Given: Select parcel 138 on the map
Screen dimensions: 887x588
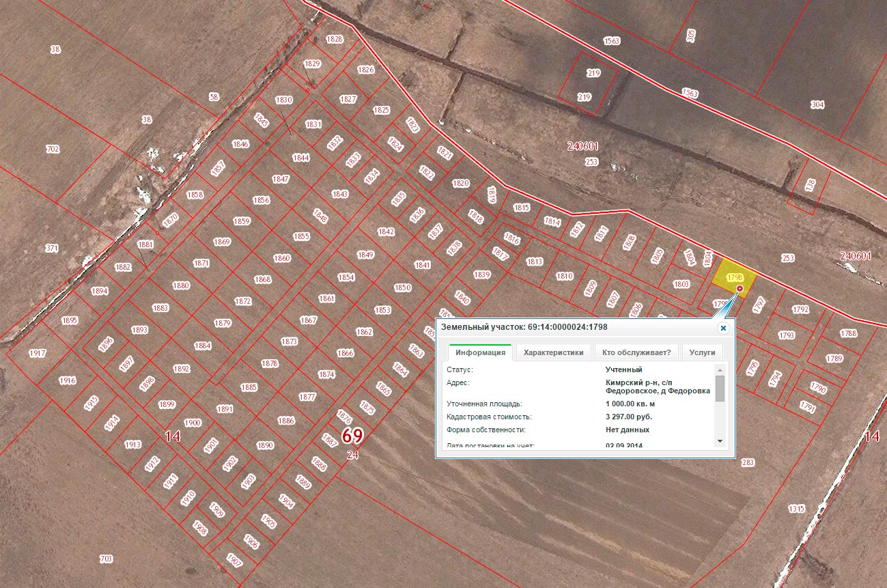Looking at the screenshot, I should coord(811,184).
